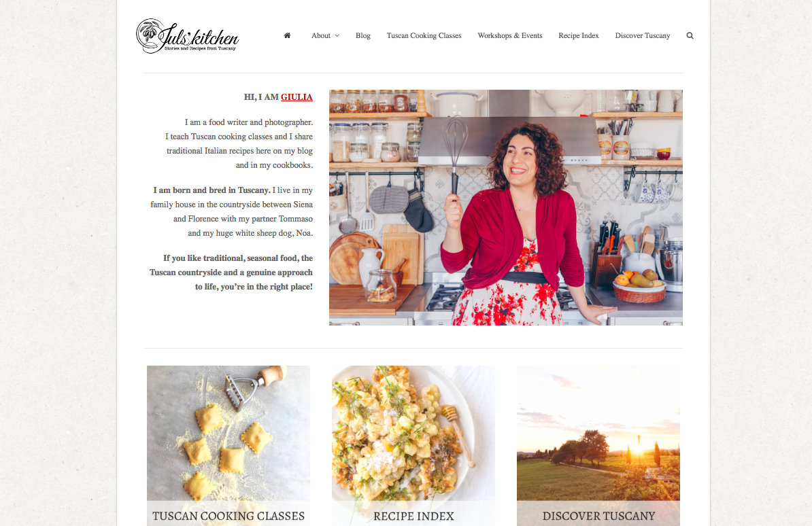Open the About menu item

point(320,36)
